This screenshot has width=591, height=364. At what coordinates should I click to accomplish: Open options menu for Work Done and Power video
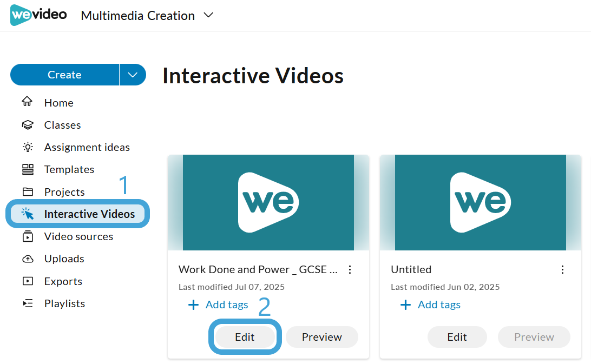[350, 269]
